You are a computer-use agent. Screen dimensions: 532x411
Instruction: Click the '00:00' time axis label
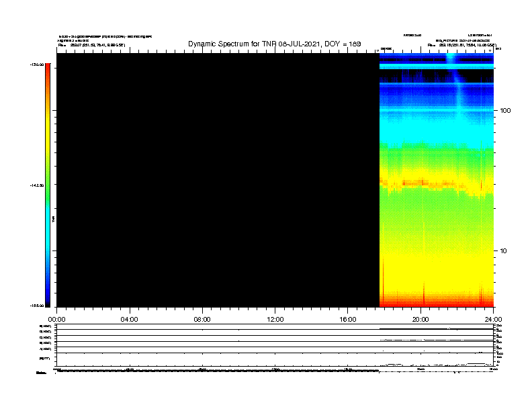point(56,320)
